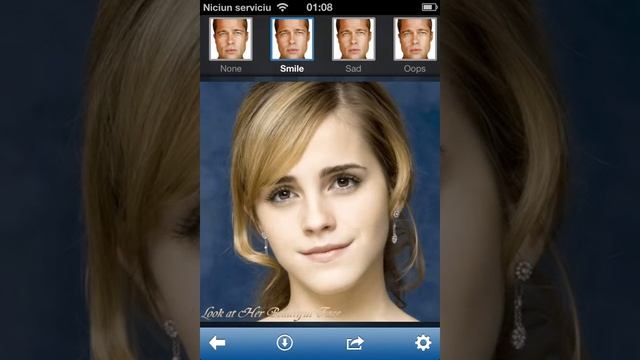Image resolution: width=640 pixels, height=360 pixels.
Task: Tap the back arrow icon
Action: coord(217,343)
